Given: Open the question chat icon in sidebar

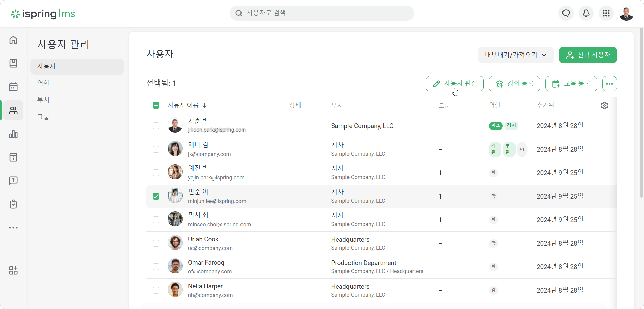Looking at the screenshot, I should click(14, 181).
